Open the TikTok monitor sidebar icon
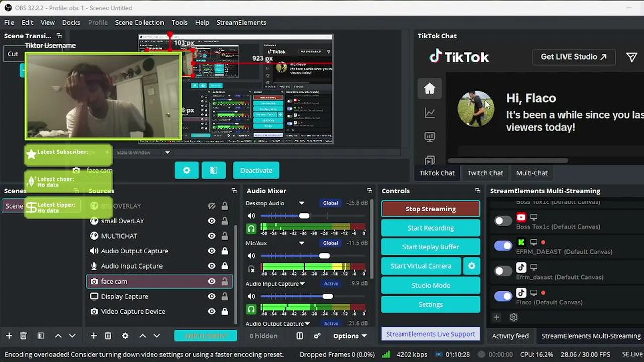Image resolution: width=644 pixels, height=362 pixels. pyautogui.click(x=430, y=137)
